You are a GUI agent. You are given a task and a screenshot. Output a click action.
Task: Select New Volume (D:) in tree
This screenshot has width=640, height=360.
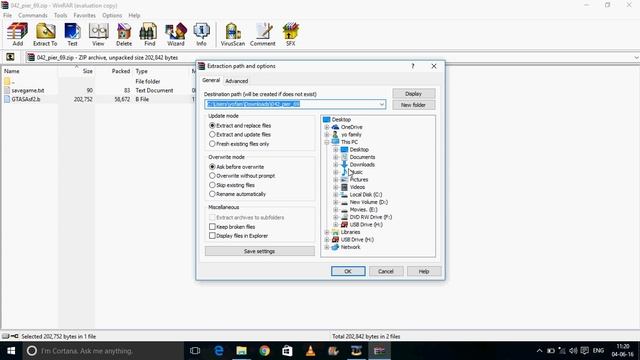coord(369,202)
